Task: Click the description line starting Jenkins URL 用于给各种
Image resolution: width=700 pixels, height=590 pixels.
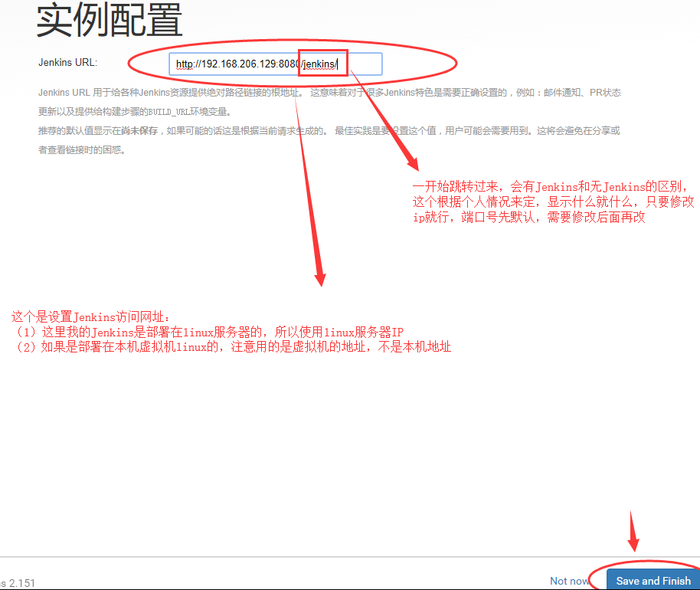Action: [329, 93]
